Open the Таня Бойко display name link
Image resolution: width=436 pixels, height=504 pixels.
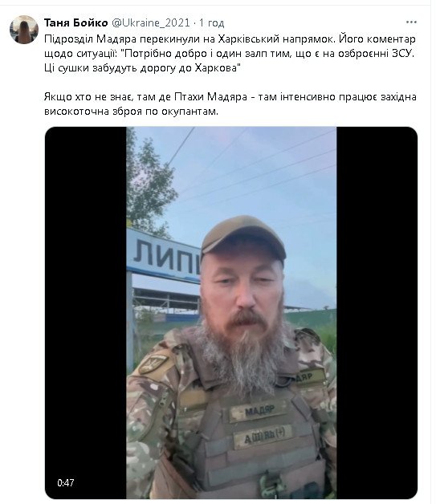[x=76, y=22]
